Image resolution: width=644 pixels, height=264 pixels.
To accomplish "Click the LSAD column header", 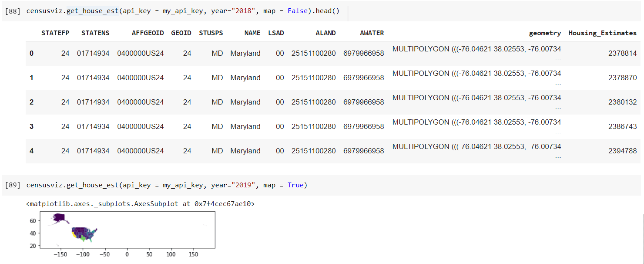I will coord(276,33).
